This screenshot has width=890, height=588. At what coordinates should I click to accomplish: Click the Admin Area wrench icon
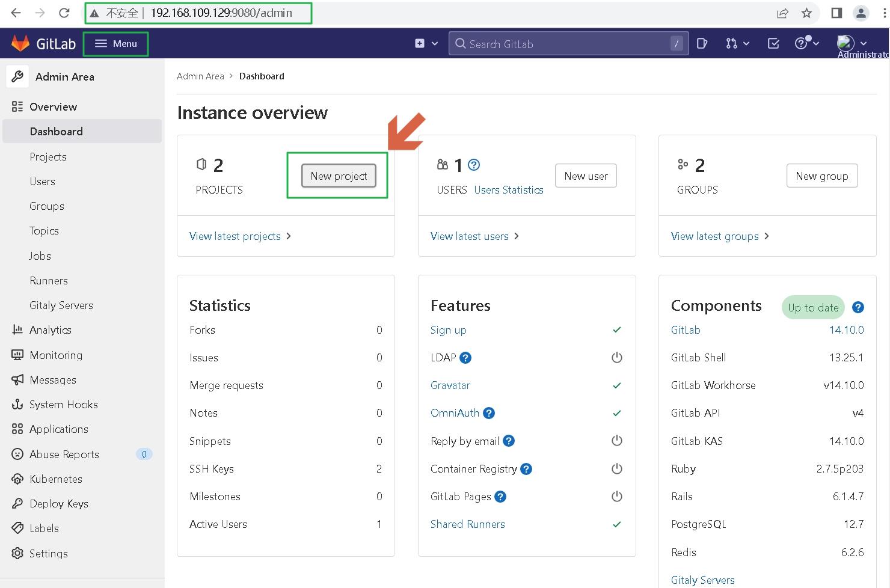[17, 76]
